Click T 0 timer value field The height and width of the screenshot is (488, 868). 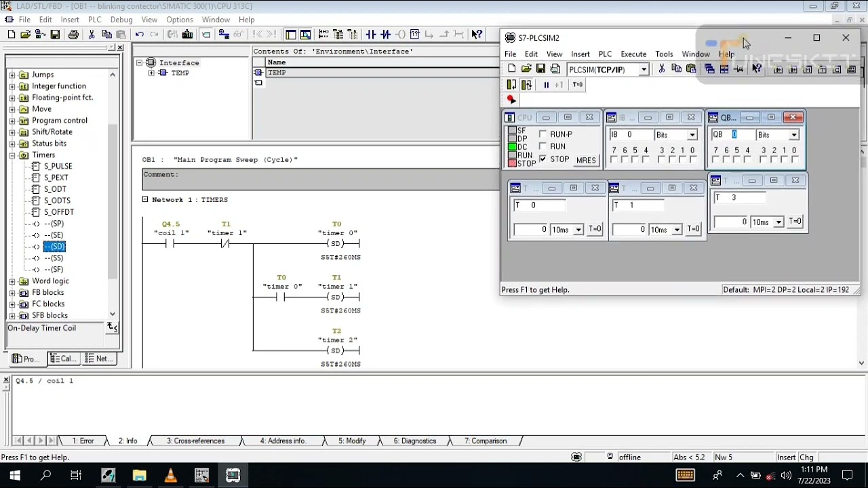click(531, 230)
